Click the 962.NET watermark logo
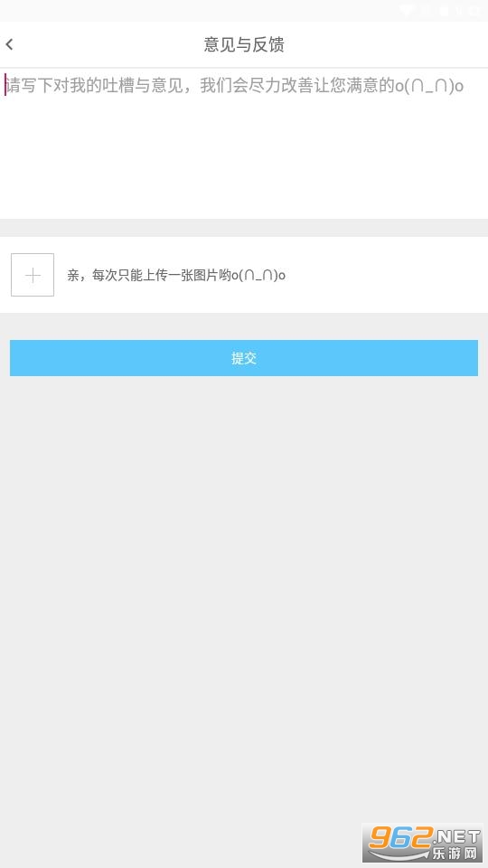The image size is (488, 868). coord(422,843)
